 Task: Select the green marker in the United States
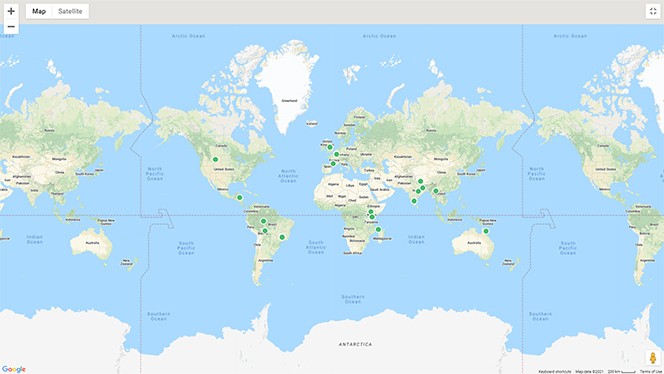[216, 160]
